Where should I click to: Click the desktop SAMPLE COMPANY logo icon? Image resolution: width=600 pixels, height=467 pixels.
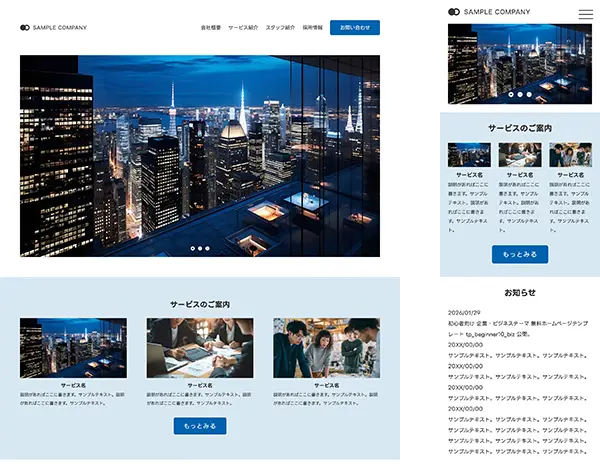[x=25, y=28]
